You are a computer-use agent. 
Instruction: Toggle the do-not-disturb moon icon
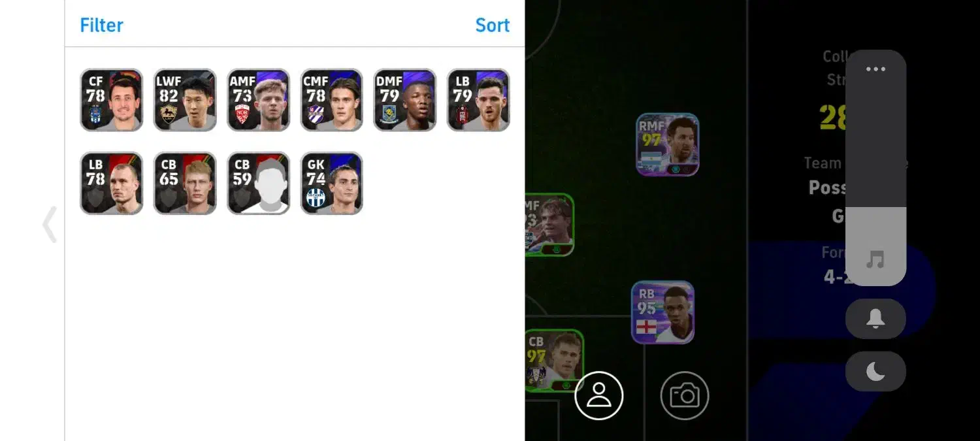tap(875, 371)
